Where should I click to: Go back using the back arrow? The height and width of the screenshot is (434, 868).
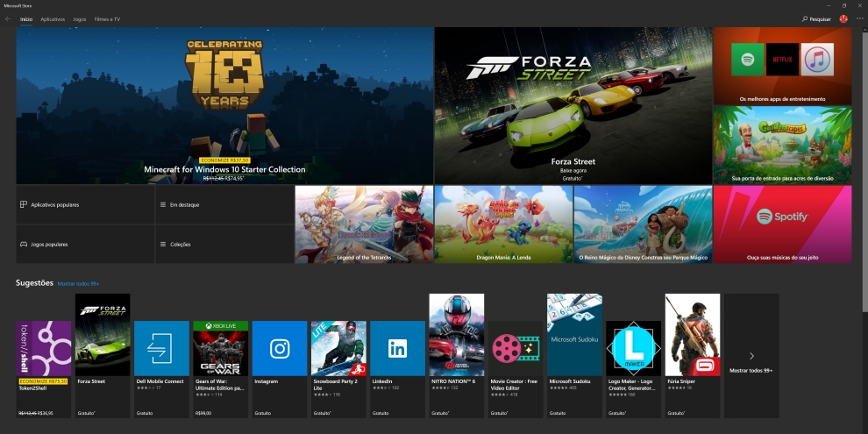pyautogui.click(x=8, y=18)
